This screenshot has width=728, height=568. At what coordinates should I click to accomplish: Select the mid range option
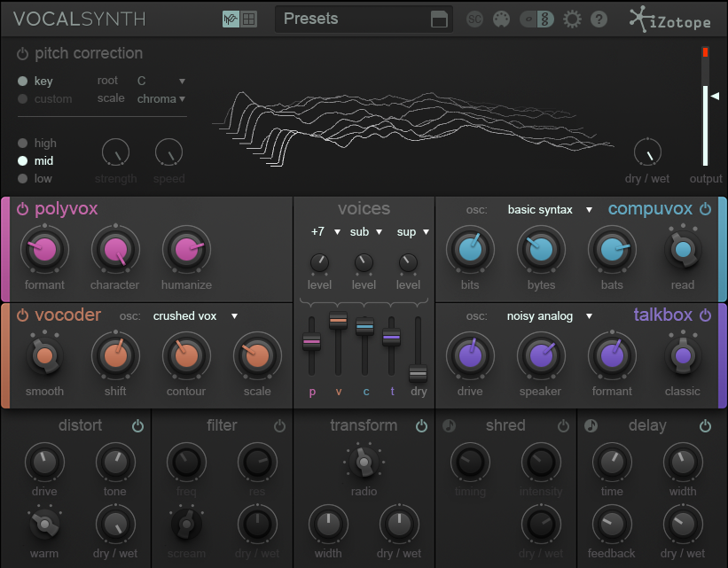tap(22, 160)
